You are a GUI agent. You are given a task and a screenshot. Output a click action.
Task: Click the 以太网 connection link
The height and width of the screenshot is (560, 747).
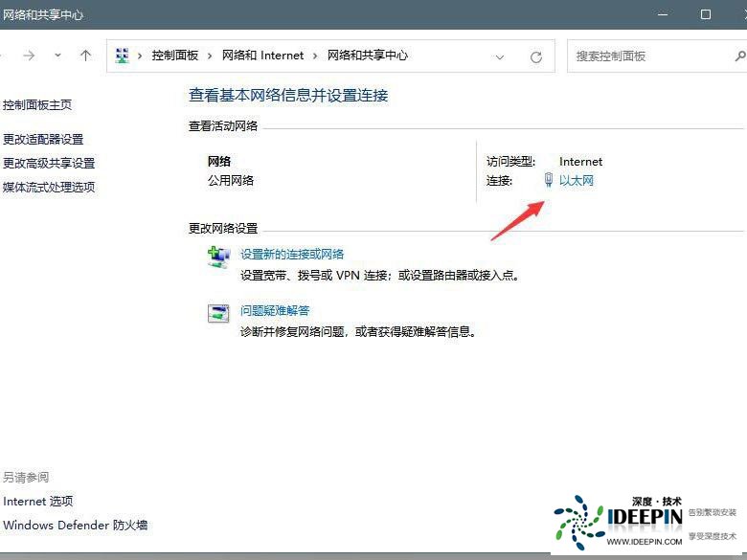(x=577, y=181)
